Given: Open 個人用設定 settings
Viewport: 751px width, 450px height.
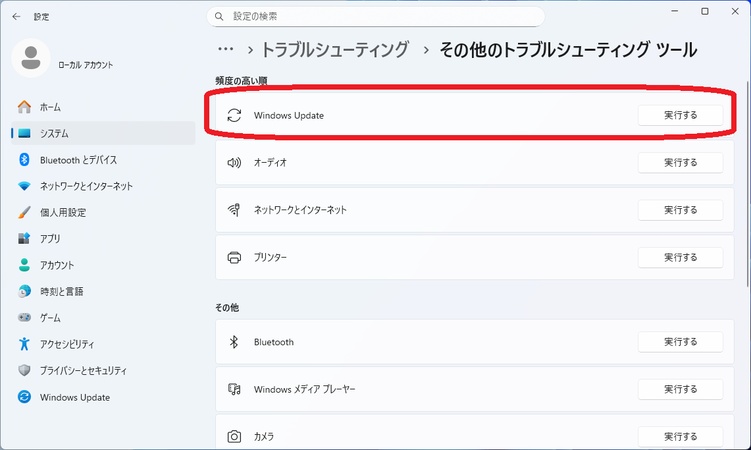Looking at the screenshot, I should (x=103, y=212).
